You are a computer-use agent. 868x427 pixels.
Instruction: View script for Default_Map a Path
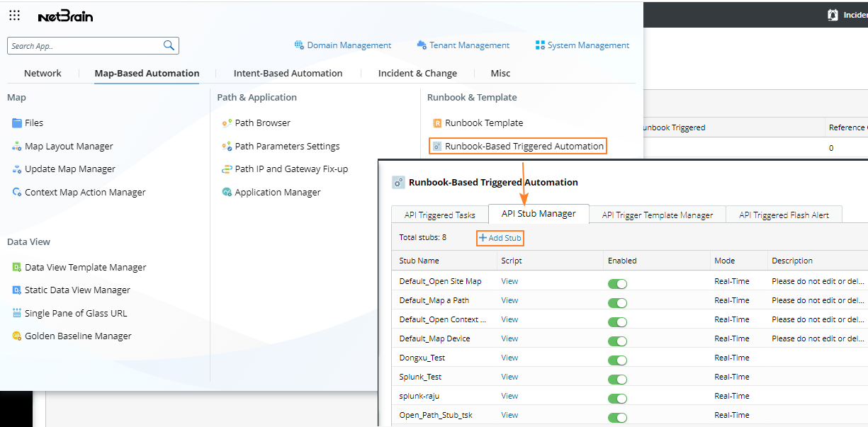509,300
